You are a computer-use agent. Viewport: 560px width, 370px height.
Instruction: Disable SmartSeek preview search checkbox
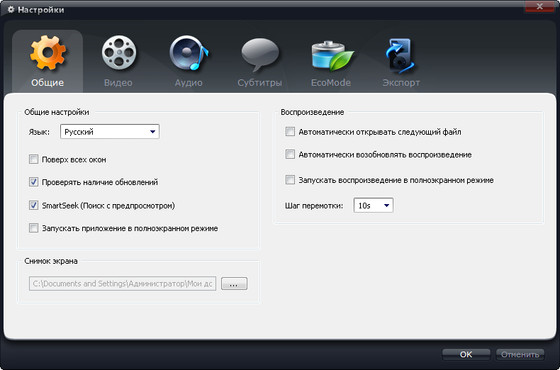[34, 205]
